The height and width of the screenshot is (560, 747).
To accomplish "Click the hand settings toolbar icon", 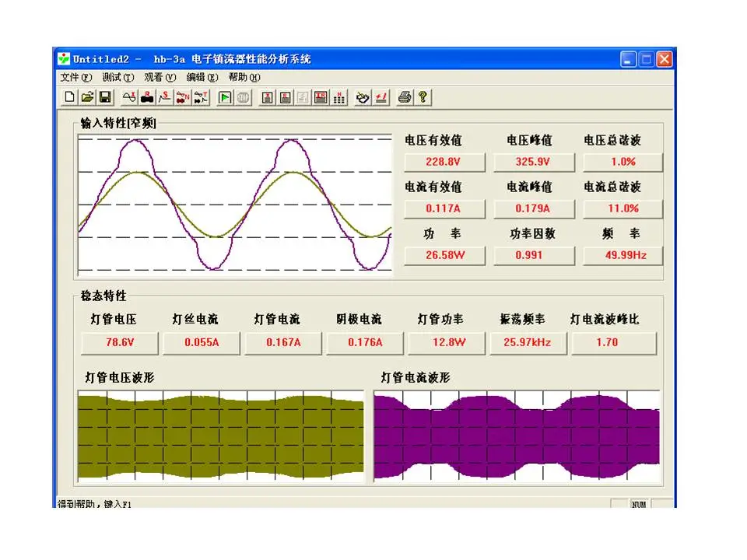I will 363,97.
